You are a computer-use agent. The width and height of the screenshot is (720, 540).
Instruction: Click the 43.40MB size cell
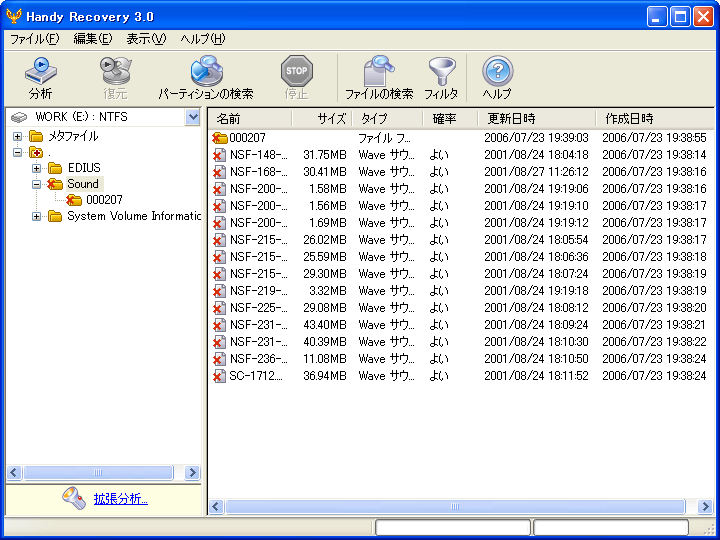[325, 325]
